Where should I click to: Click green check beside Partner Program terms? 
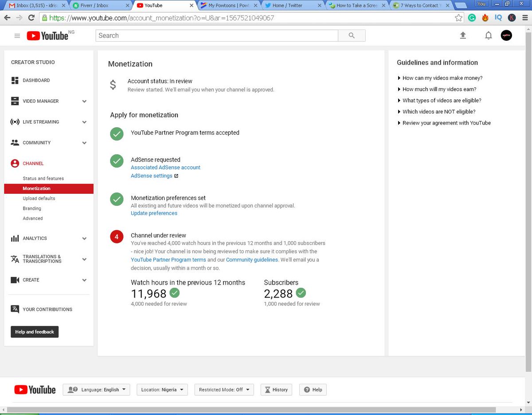[x=117, y=134]
